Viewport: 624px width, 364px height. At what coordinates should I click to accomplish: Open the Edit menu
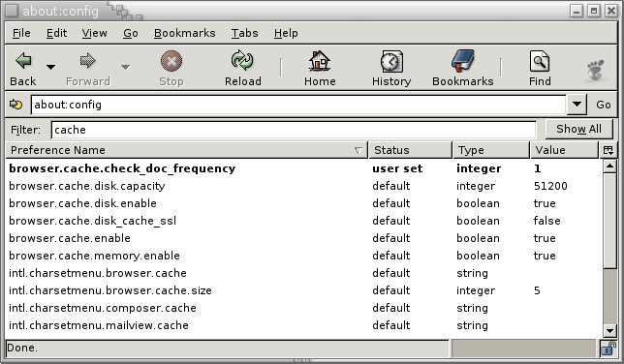(56, 33)
